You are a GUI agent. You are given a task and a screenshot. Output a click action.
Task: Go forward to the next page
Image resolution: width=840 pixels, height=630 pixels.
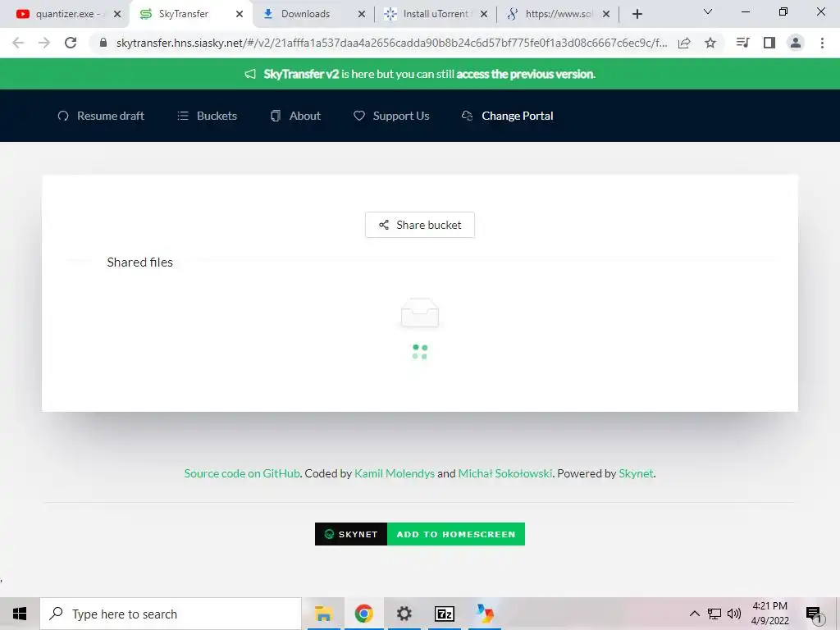coord(44,43)
